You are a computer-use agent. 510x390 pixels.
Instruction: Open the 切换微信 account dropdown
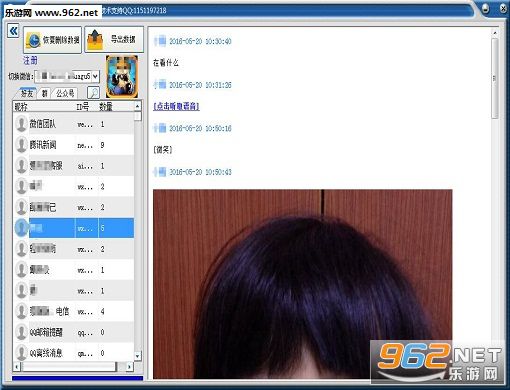tap(95, 77)
